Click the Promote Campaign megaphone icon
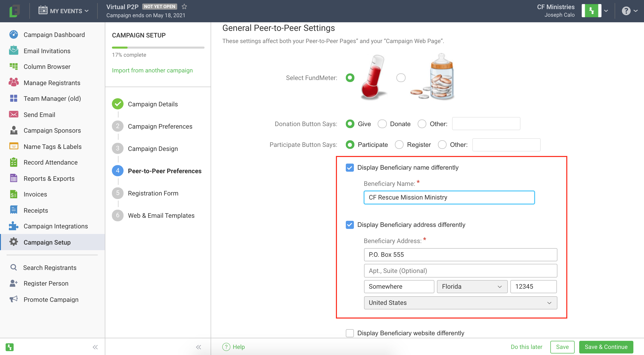This screenshot has width=644, height=355. [x=13, y=299]
